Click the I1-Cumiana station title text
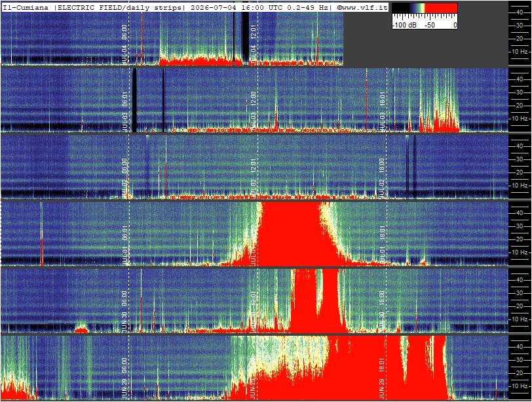Viewport: 532px width, 402px height. [26, 7]
